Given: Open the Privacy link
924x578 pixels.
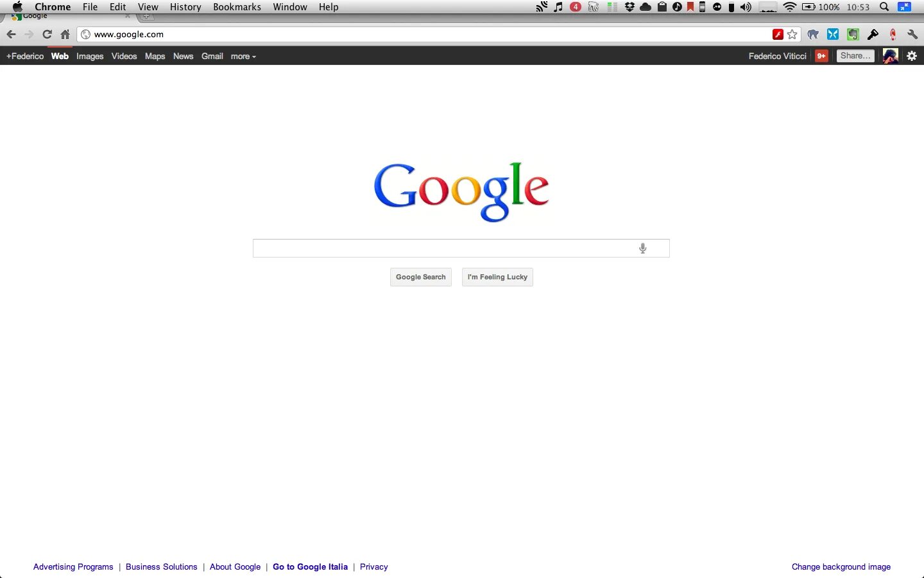Looking at the screenshot, I should click(x=374, y=567).
